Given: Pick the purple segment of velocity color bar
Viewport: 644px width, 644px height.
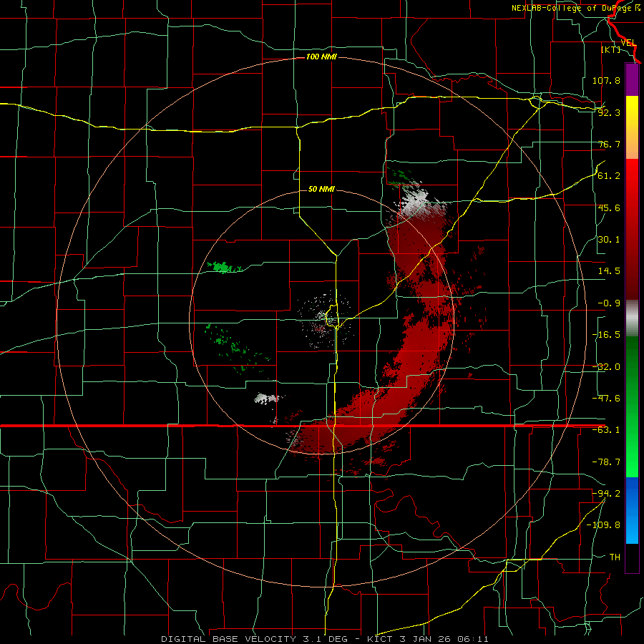Looking at the screenshot, I should [x=632, y=79].
